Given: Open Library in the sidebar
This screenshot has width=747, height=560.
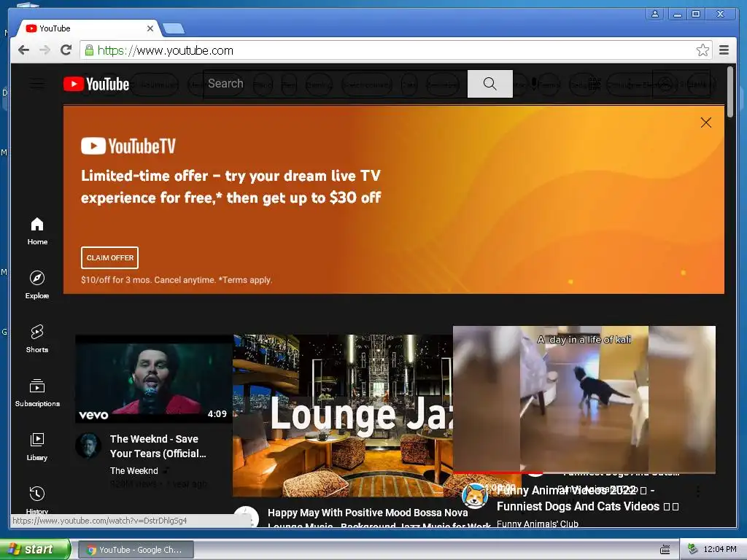Looking at the screenshot, I should [x=37, y=447].
